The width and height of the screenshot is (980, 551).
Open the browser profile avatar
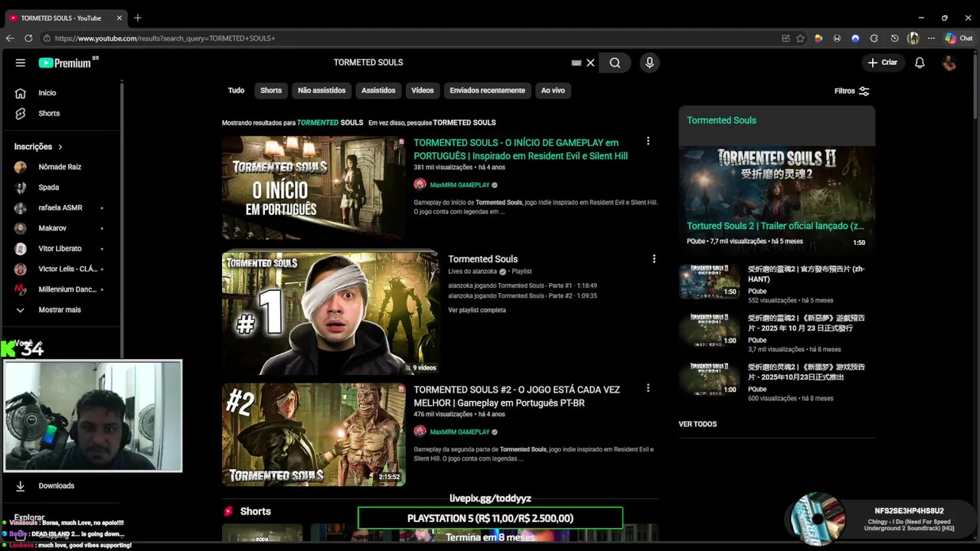[x=913, y=38]
